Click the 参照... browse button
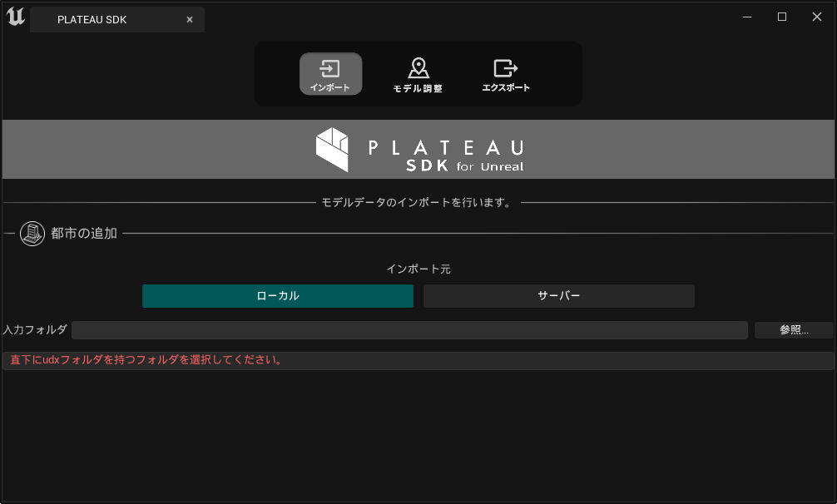837x504 pixels. click(794, 330)
